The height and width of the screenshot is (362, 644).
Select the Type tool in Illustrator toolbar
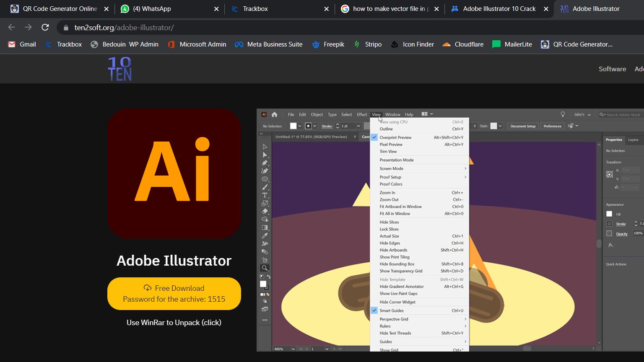(265, 195)
